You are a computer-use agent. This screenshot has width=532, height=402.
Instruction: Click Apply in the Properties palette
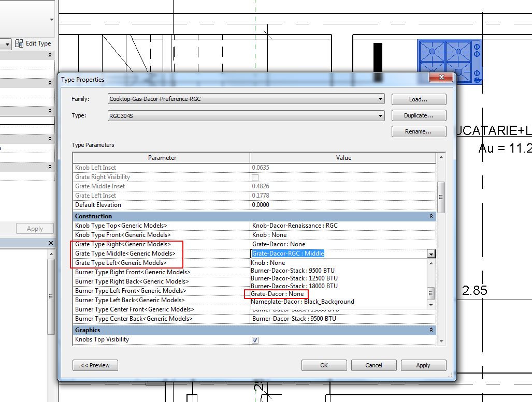point(35,229)
